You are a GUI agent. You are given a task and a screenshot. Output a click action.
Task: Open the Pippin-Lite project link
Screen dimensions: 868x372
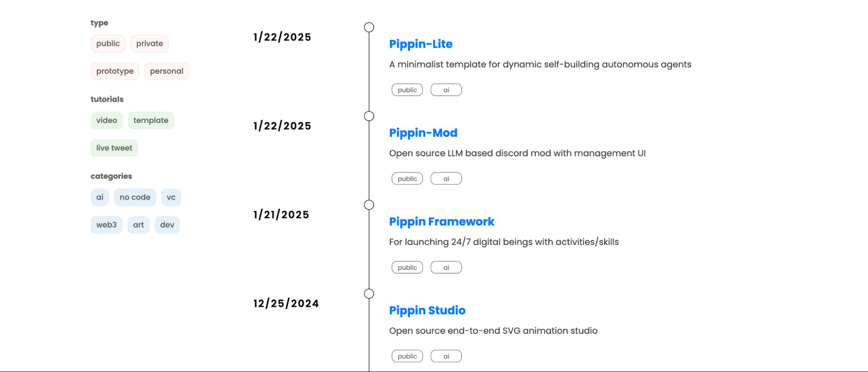point(420,44)
